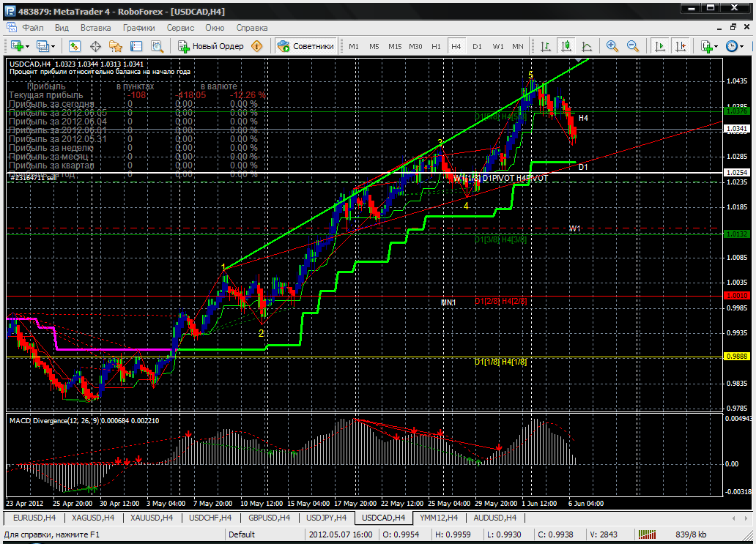The image size is (756, 544).
Task: Open the profiles icon
Action: 42,46
